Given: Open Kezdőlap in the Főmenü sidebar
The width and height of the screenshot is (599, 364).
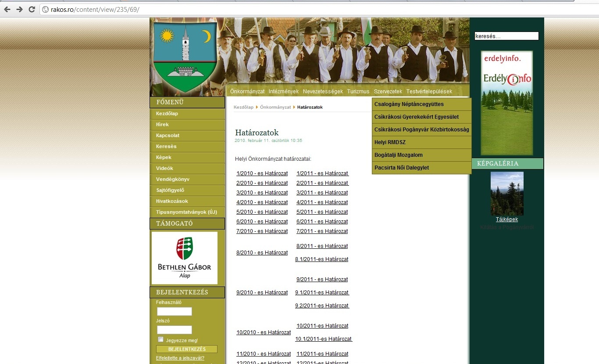Looking at the screenshot, I should [187, 114].
